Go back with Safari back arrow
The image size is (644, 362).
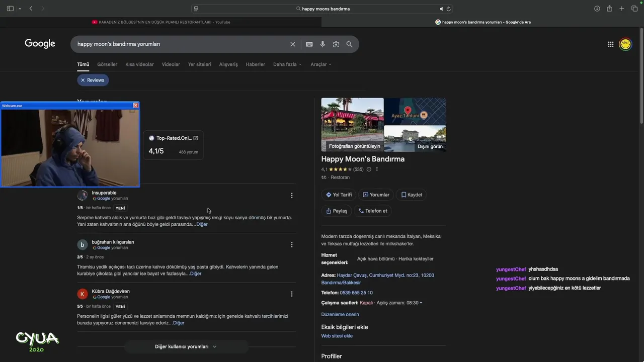coord(31,9)
